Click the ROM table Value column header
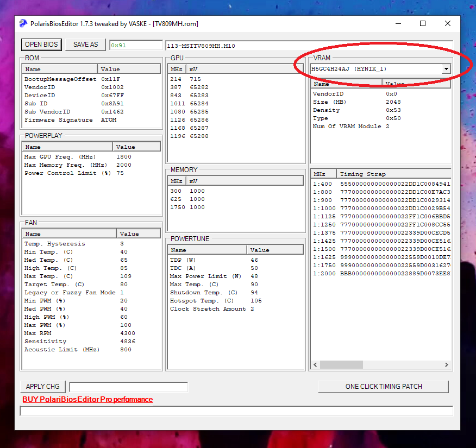Screen dimensions: 476x448 tap(129, 69)
